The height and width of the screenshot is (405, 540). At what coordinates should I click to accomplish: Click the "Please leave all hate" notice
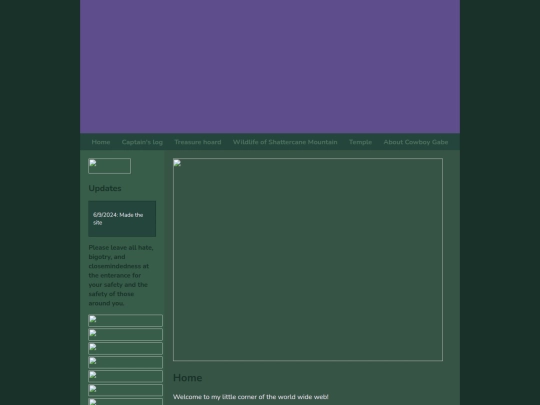121,275
